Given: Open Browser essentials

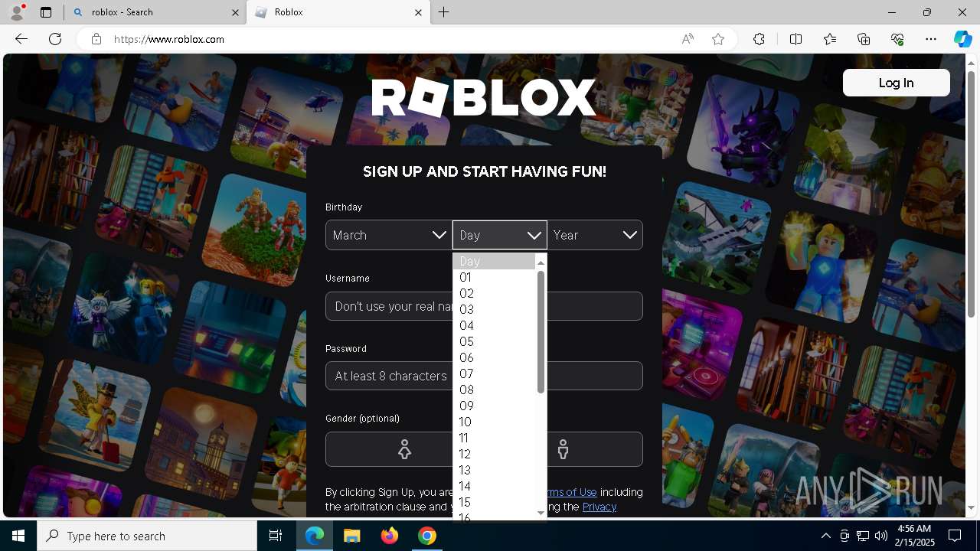Looking at the screenshot, I should [x=897, y=39].
